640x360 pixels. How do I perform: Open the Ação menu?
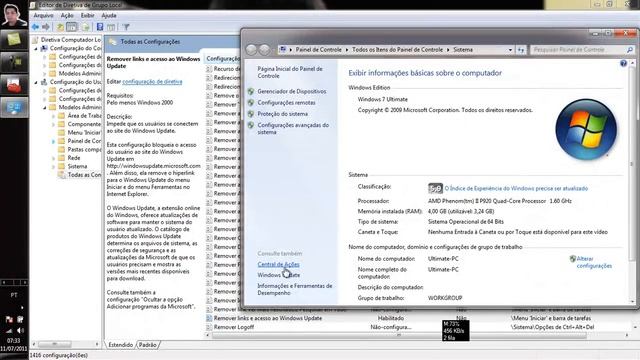click(67, 16)
